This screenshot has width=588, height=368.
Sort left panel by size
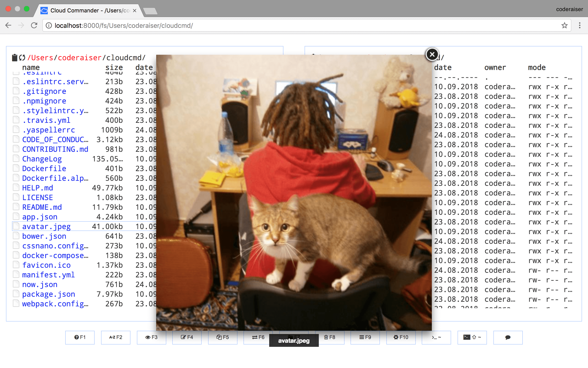tap(114, 67)
